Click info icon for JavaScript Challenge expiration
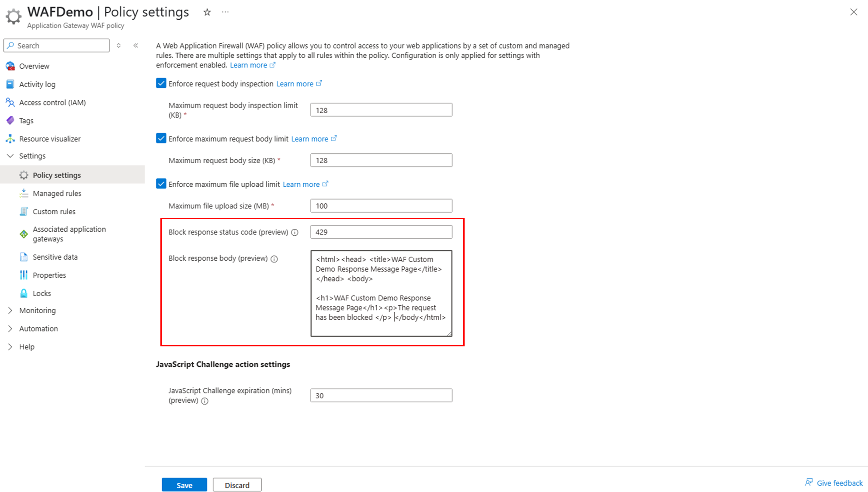Viewport: 868px width, 492px height. tap(205, 401)
